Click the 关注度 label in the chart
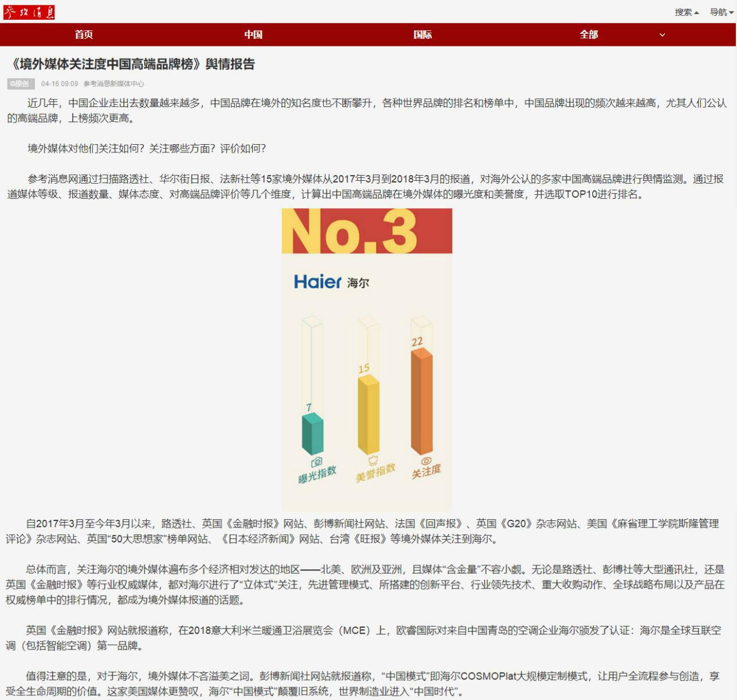Image resolution: width=737 pixels, height=700 pixels. (427, 471)
